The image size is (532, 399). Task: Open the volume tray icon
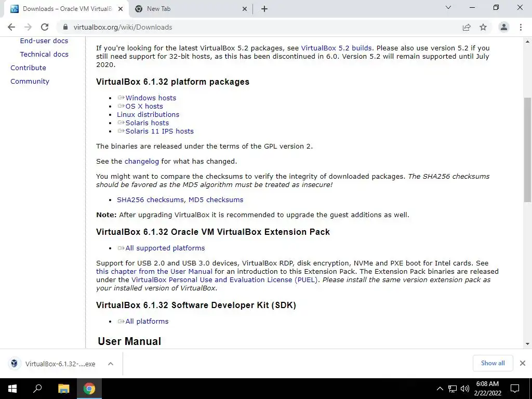(x=464, y=389)
